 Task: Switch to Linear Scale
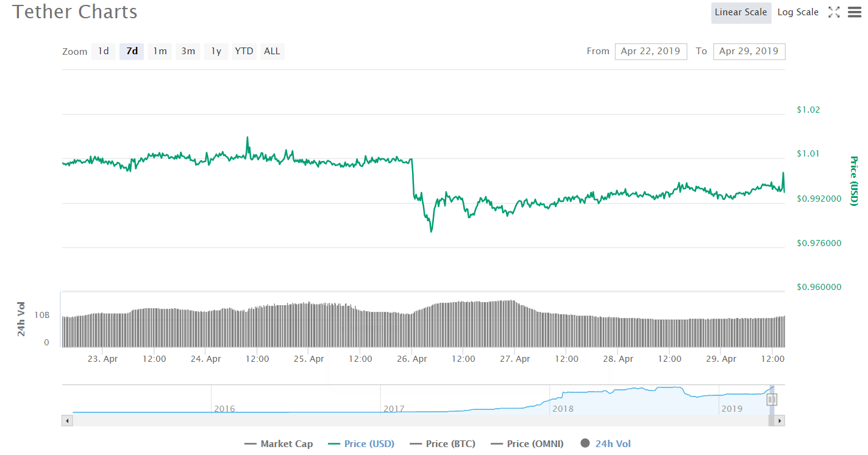[741, 12]
